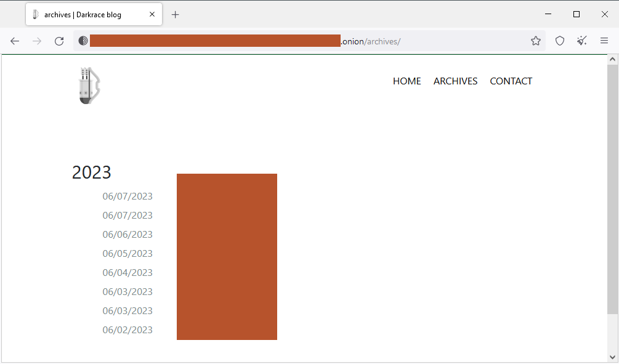This screenshot has height=364, width=619.
Task: Open the security level shield icon
Action: tap(560, 41)
